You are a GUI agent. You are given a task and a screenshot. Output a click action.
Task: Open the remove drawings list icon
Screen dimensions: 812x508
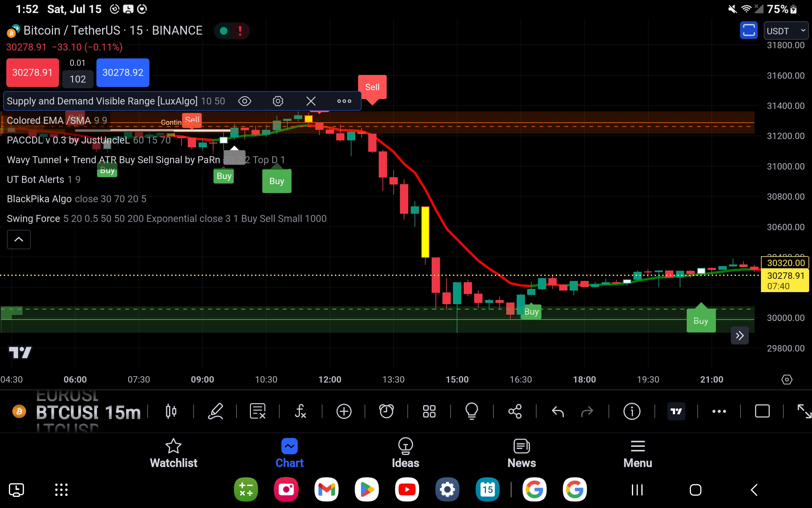click(x=258, y=411)
